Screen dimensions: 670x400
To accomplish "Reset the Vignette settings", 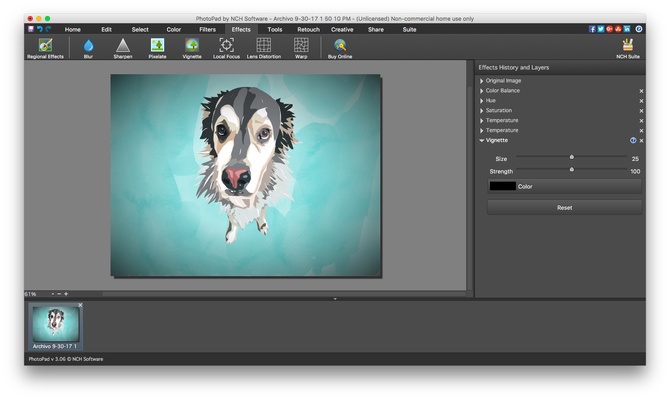I will pos(564,208).
